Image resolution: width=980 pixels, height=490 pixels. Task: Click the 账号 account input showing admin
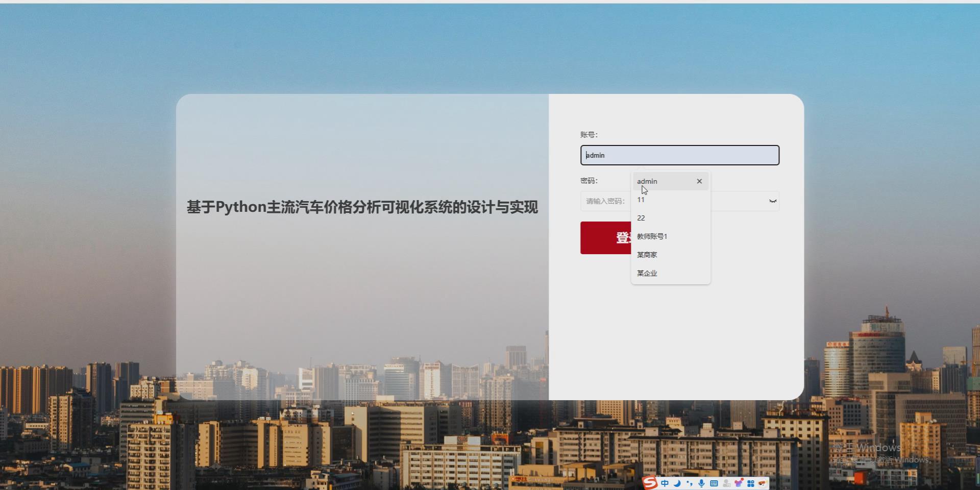tap(680, 155)
